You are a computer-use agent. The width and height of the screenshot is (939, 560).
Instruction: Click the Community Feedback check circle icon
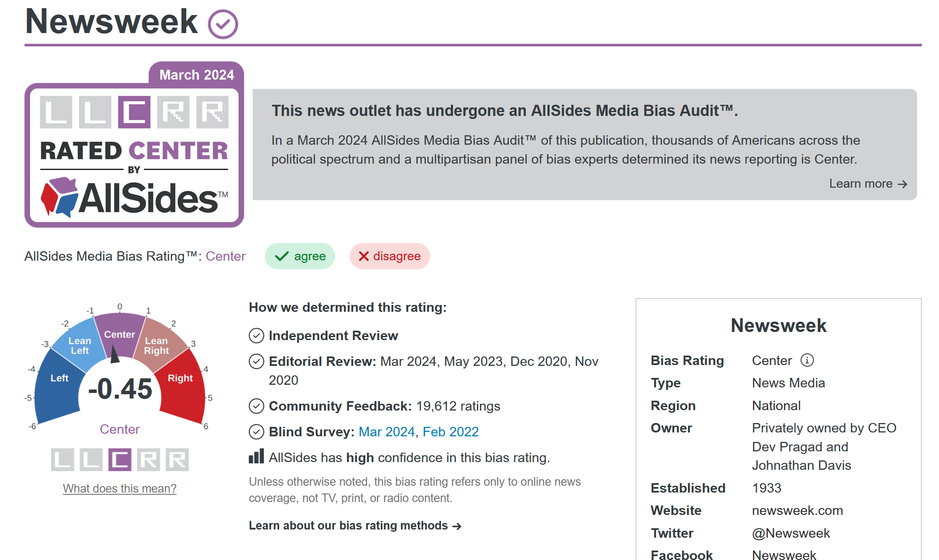tap(257, 406)
